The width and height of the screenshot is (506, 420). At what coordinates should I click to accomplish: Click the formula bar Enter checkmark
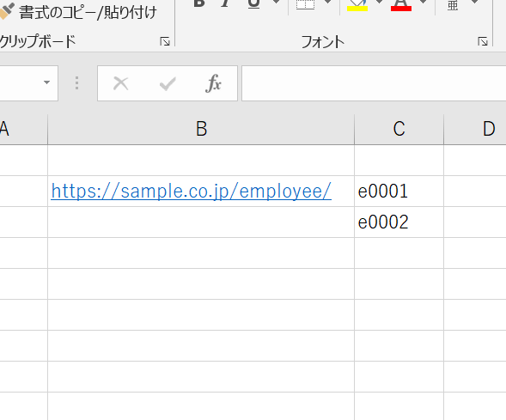pyautogui.click(x=168, y=83)
